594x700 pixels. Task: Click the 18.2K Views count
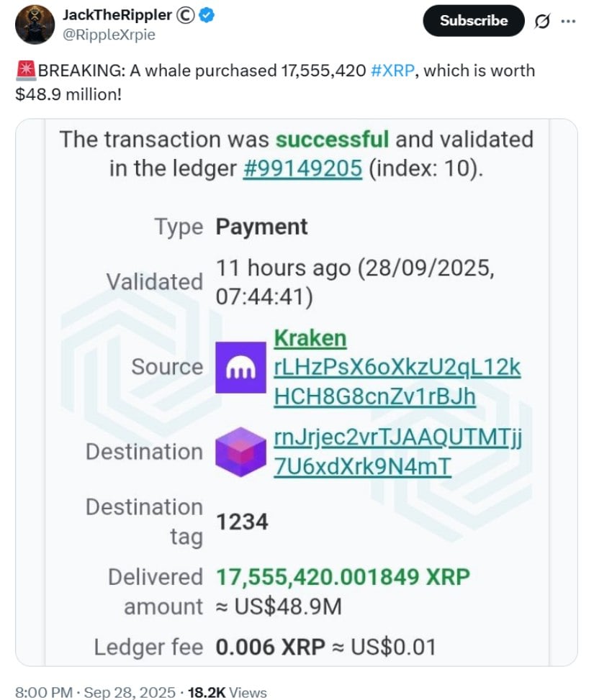[227, 692]
